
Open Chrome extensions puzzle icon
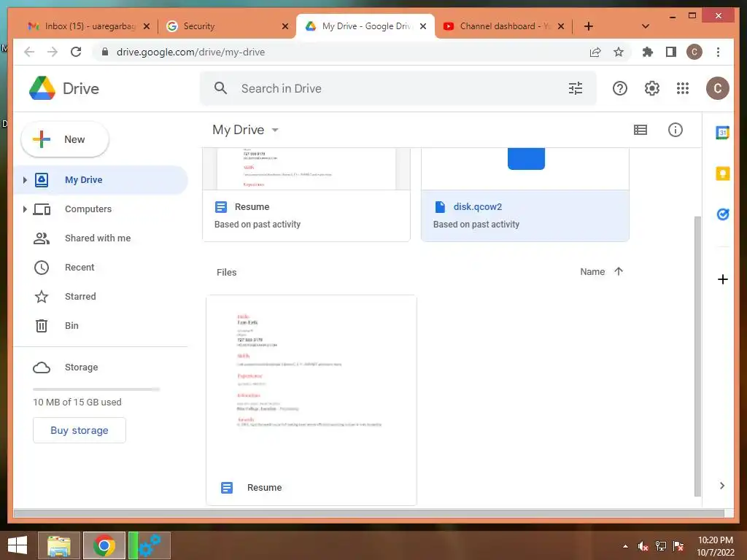tap(648, 52)
